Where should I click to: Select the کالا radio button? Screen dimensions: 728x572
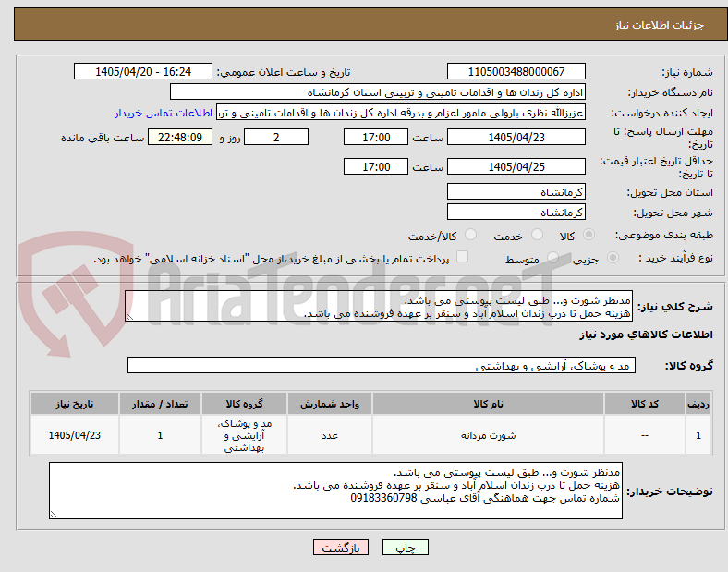588,235
